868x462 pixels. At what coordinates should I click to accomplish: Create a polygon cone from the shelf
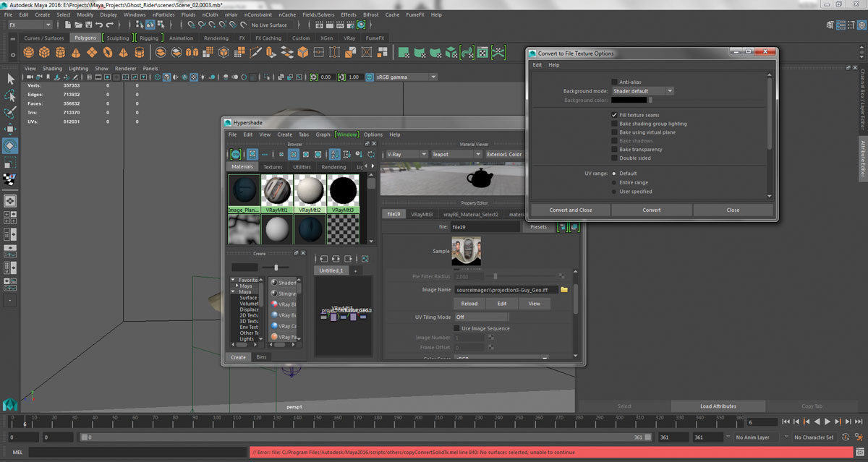(x=76, y=52)
